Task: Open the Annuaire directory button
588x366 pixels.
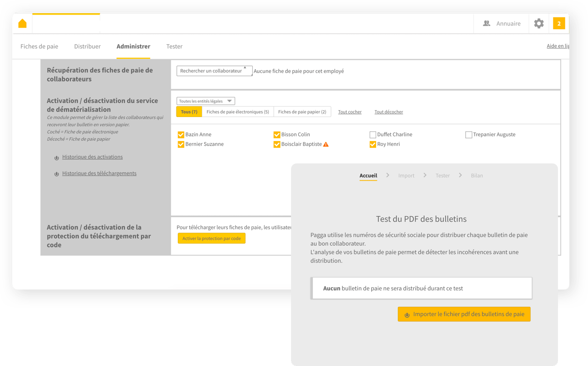Action: [x=502, y=23]
